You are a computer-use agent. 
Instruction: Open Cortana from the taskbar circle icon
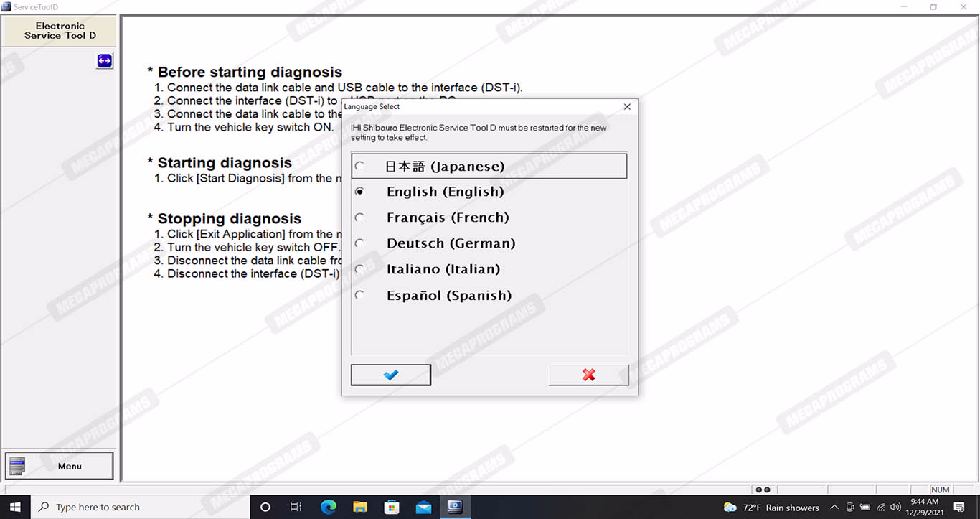(265, 507)
